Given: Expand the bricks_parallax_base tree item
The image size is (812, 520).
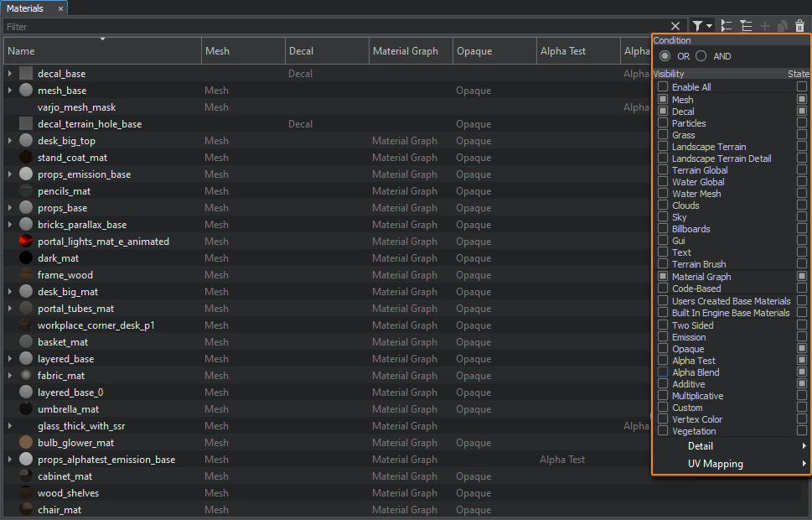Looking at the screenshot, I should point(10,225).
